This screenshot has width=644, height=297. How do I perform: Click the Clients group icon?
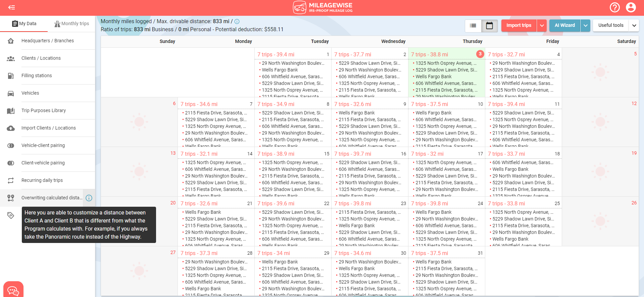point(11,58)
